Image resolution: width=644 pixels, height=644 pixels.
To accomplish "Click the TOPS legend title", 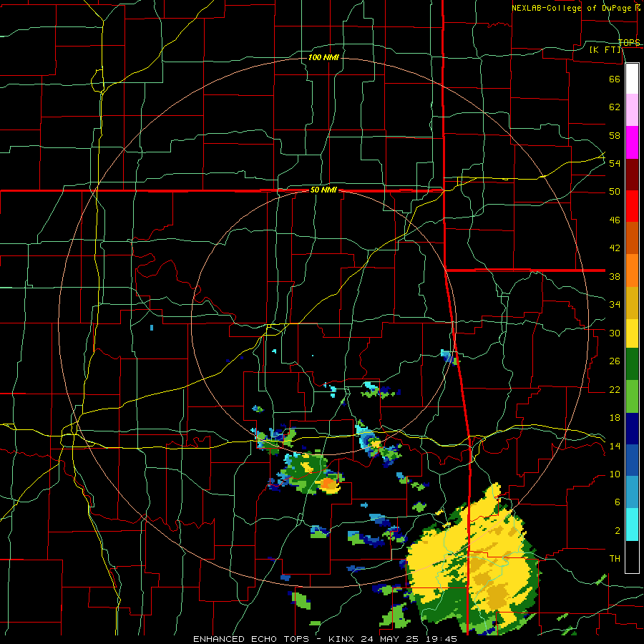I will click(x=629, y=42).
